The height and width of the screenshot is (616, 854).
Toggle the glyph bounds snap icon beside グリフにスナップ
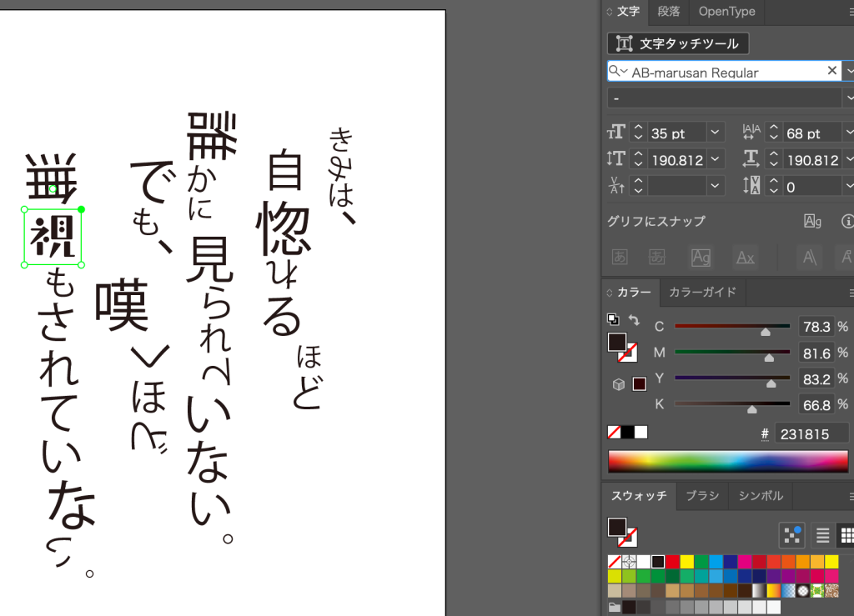tap(812, 221)
